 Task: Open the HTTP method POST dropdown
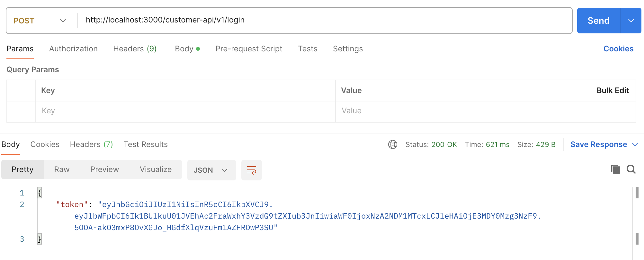pyautogui.click(x=40, y=21)
